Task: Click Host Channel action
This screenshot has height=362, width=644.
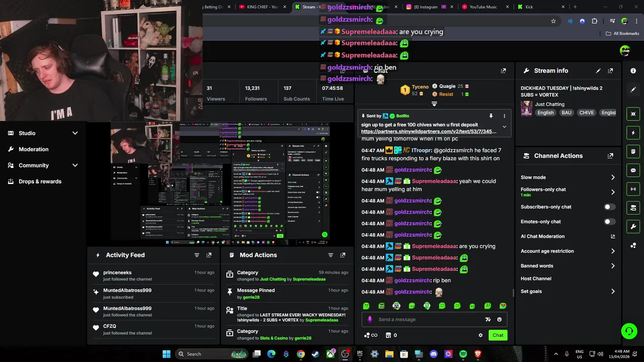Action: point(536,279)
